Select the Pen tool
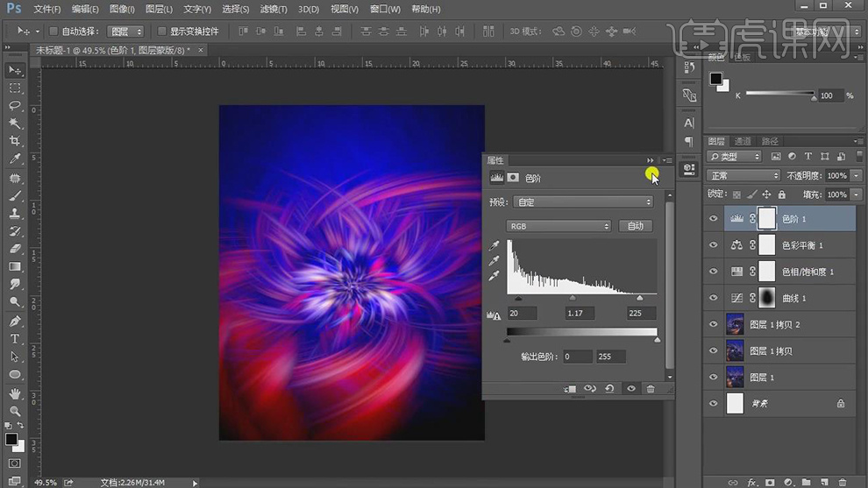This screenshot has height=488, width=868. click(x=15, y=321)
